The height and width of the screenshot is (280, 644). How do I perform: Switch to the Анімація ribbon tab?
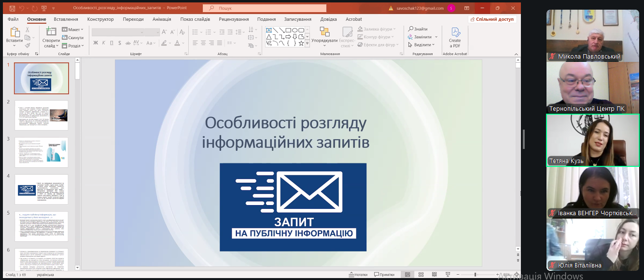[162, 19]
